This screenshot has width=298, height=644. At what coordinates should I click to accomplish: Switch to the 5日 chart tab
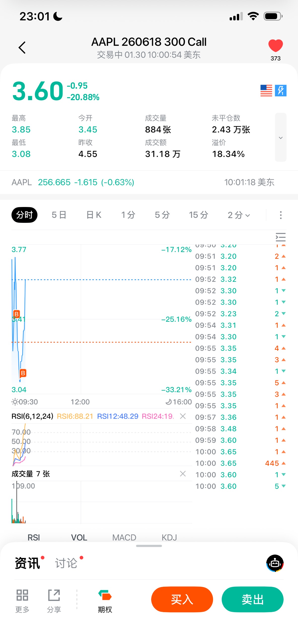coord(59,215)
